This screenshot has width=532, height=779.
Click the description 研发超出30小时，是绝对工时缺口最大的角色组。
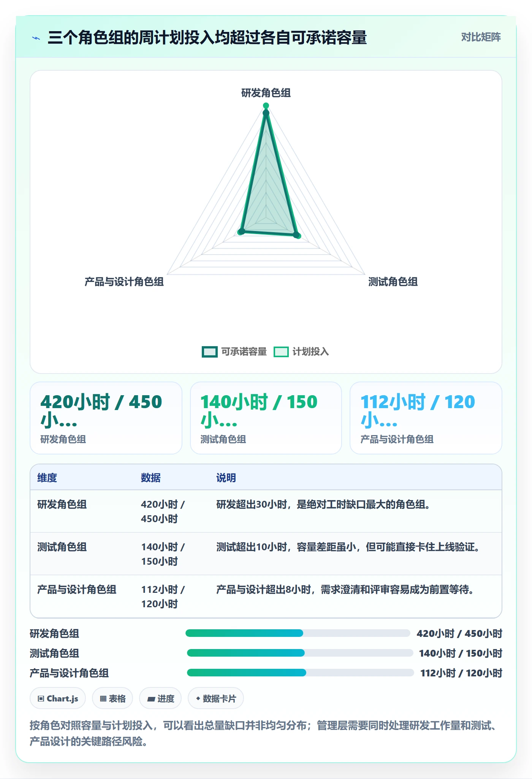(323, 504)
